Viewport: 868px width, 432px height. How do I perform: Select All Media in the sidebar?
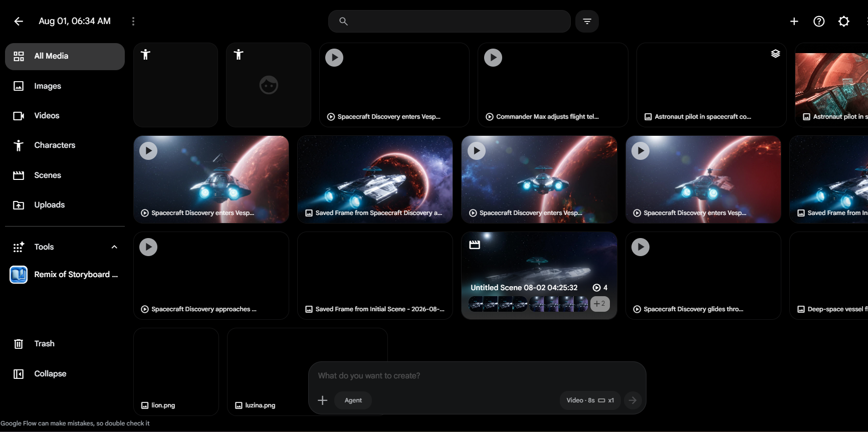pyautogui.click(x=65, y=56)
